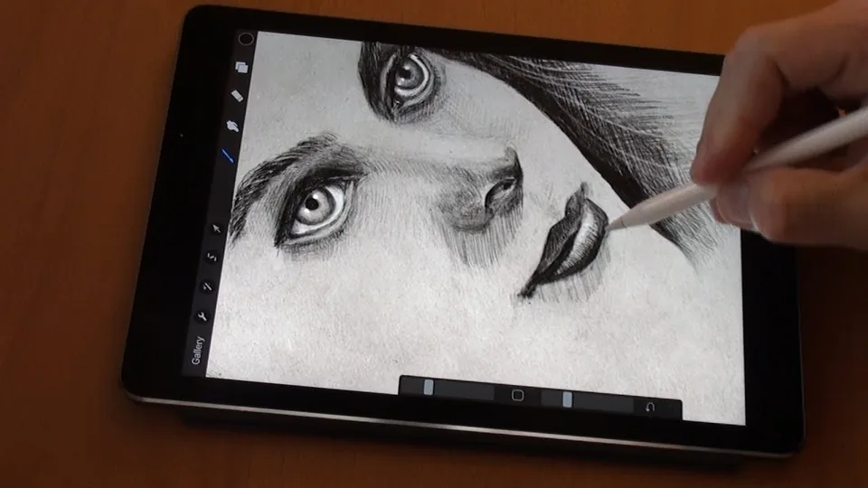The image size is (868, 488).
Task: Activate the Selection tool
Action: 212,257
